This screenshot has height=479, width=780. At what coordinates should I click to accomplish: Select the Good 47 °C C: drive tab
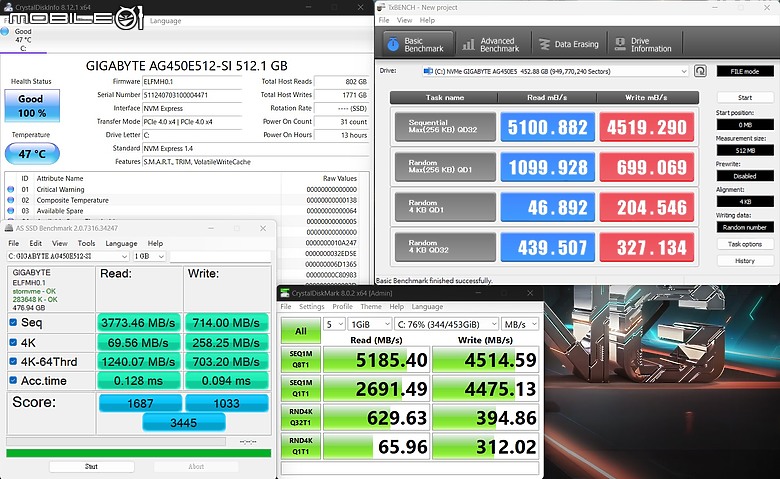23,39
